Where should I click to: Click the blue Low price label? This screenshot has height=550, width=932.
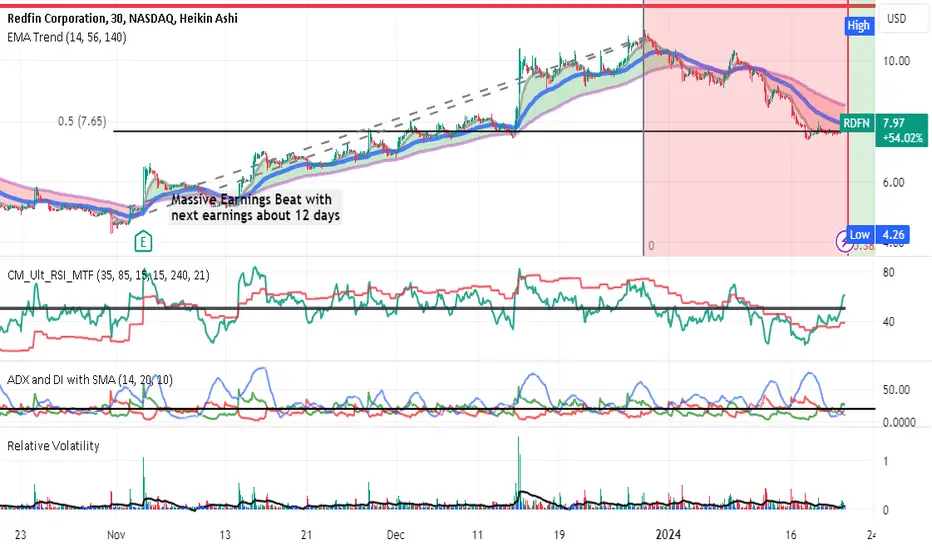tap(859, 235)
